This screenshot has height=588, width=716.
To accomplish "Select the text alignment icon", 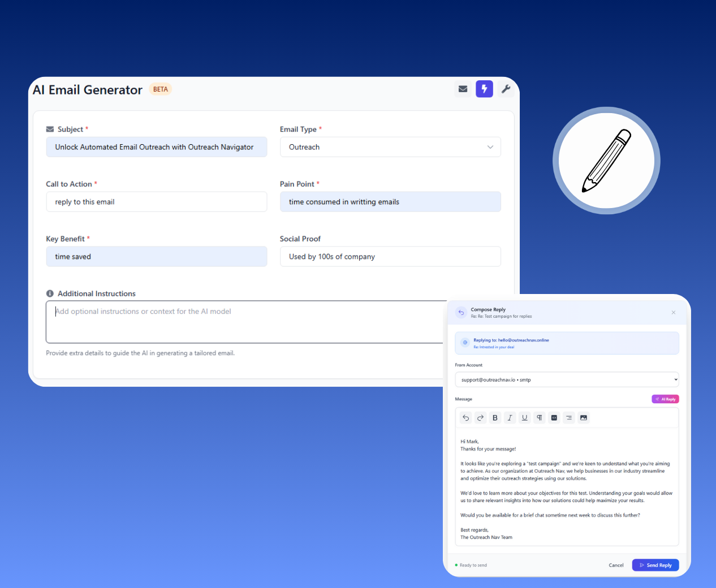I will tap(568, 417).
